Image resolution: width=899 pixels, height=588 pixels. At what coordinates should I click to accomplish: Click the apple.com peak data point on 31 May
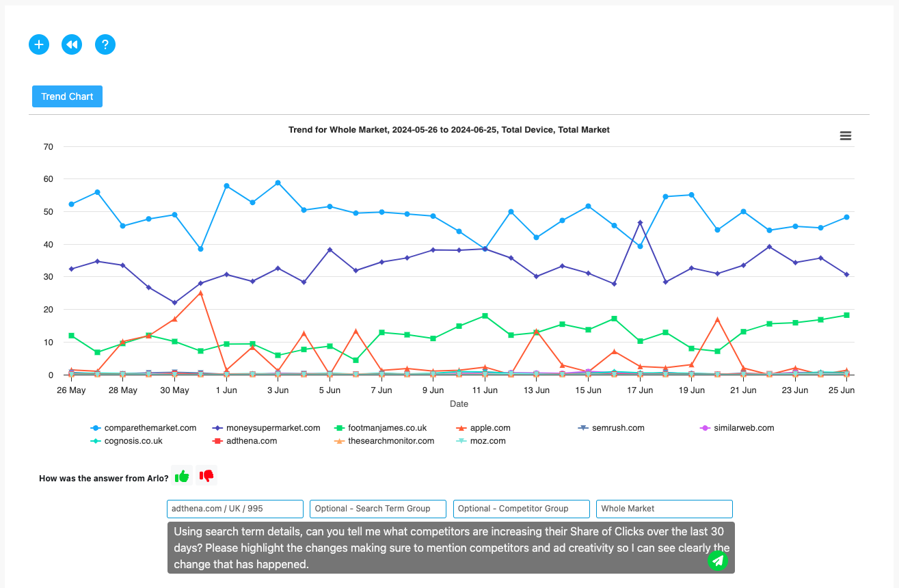pos(200,294)
